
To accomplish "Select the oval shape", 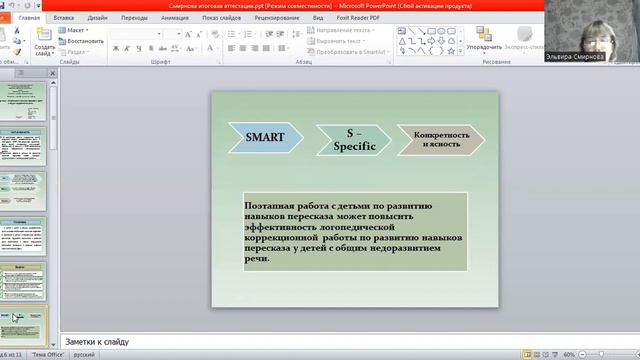I will click(x=441, y=31).
